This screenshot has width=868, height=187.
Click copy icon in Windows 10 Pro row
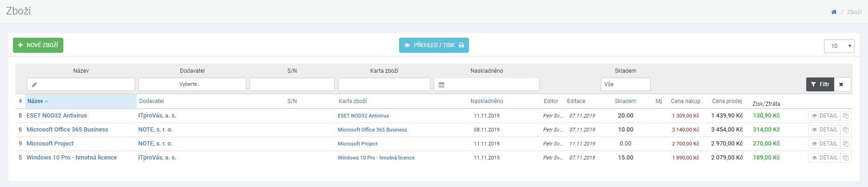(x=846, y=158)
